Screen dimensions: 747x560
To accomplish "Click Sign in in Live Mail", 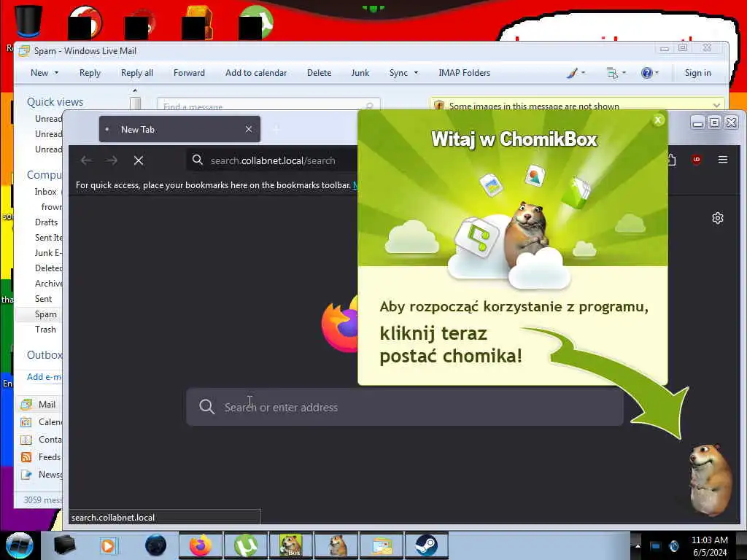I will click(x=697, y=73).
